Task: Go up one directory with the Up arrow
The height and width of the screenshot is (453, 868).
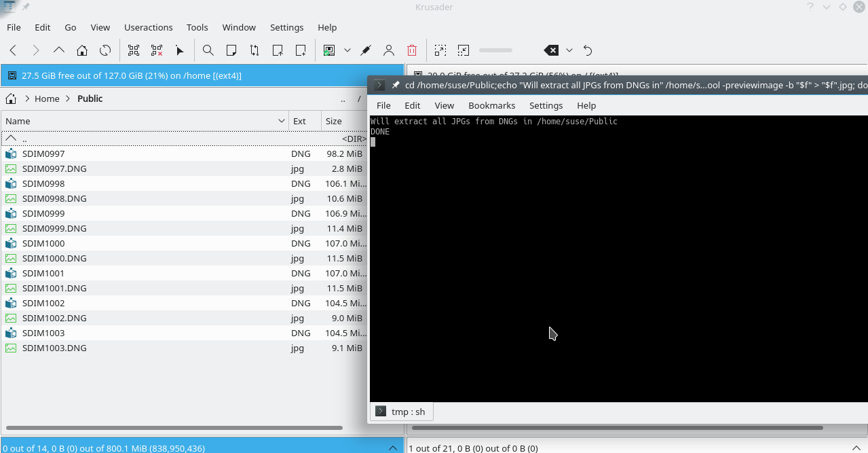Action: click(59, 50)
